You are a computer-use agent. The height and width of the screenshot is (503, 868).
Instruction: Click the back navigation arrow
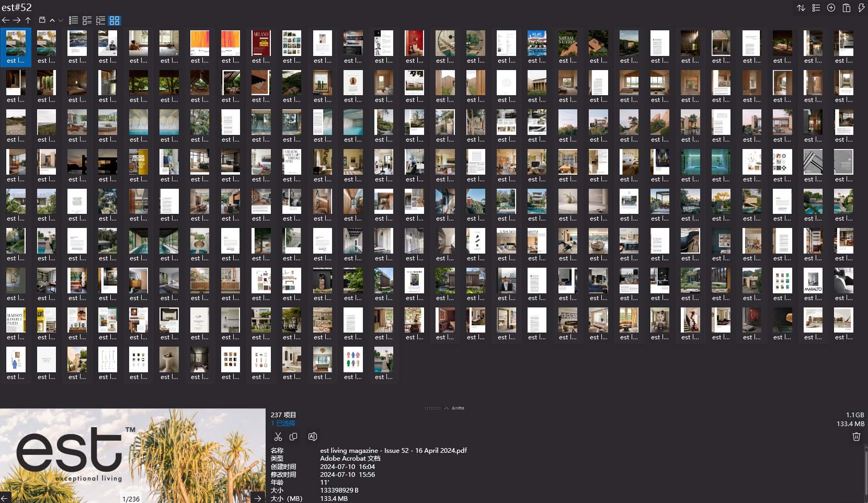click(x=6, y=20)
